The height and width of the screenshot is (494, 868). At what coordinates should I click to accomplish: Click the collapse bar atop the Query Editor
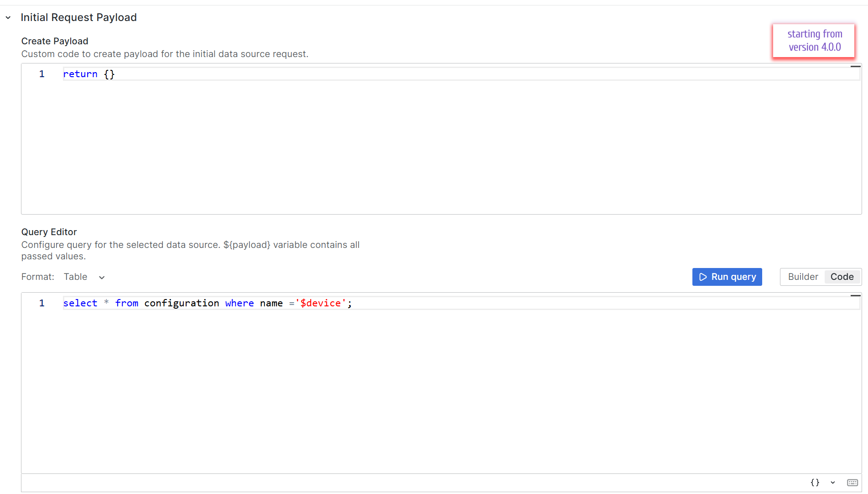pos(855,295)
